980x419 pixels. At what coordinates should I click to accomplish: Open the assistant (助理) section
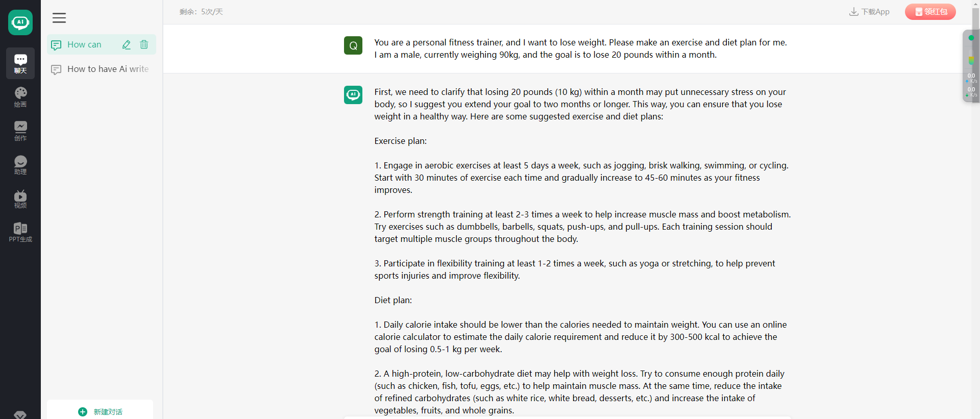point(20,165)
